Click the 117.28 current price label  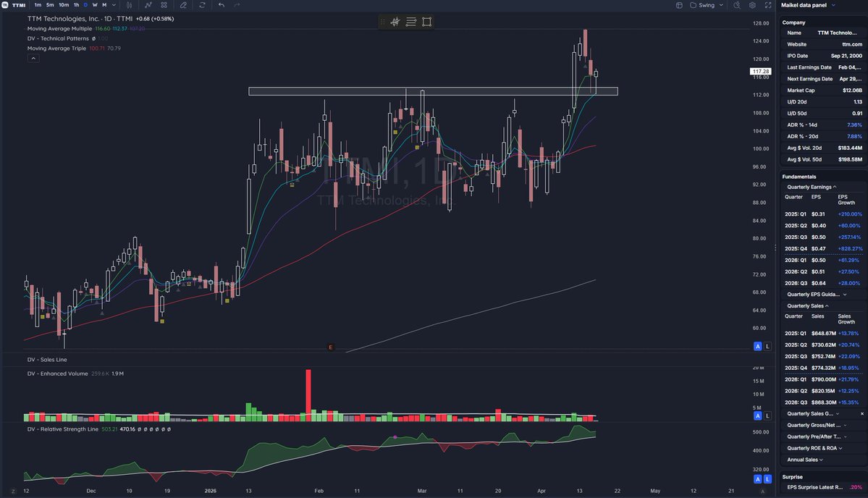coord(761,72)
